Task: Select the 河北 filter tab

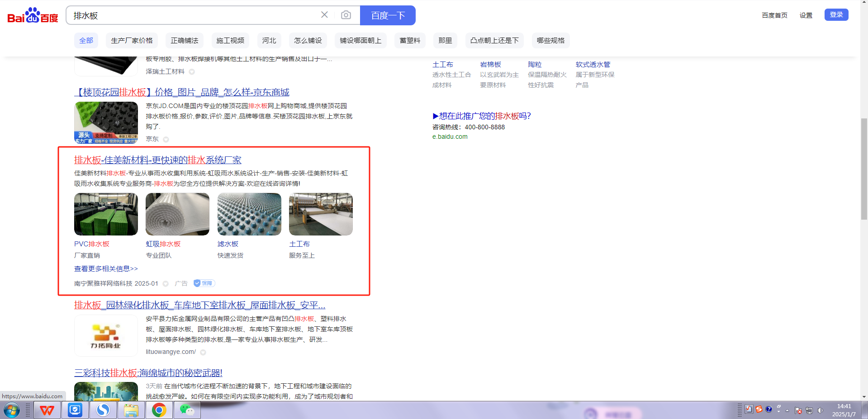Action: tap(269, 41)
